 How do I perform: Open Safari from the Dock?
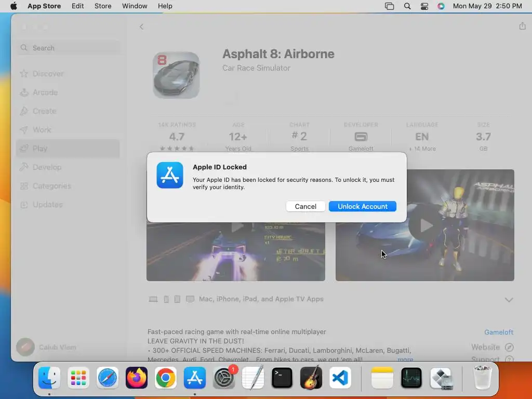point(108,378)
